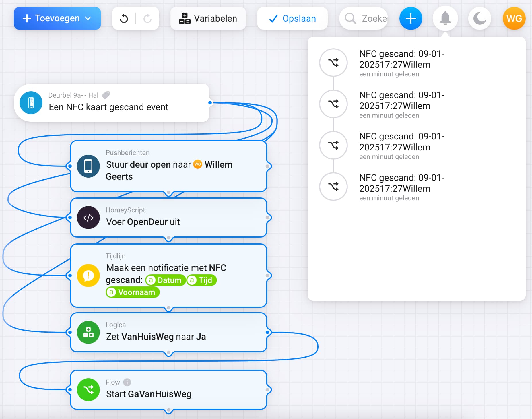Click the Pushberichten card label

point(127,153)
